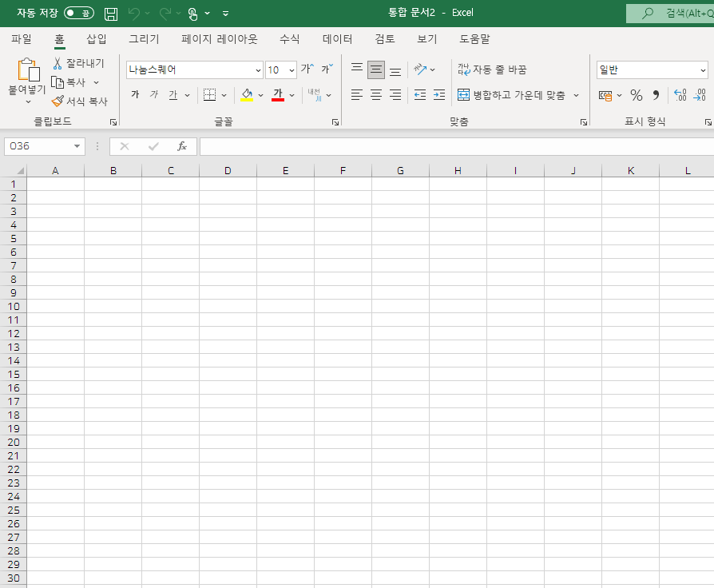The height and width of the screenshot is (588, 714).
Task: Switch to the Draw (그리기) tab
Action: (144, 39)
